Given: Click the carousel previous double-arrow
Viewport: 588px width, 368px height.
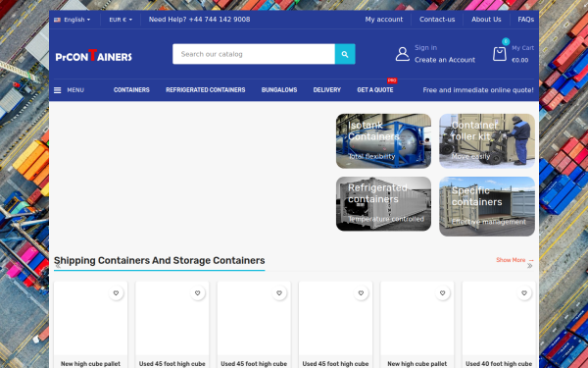Looking at the screenshot, I should 58,266.
